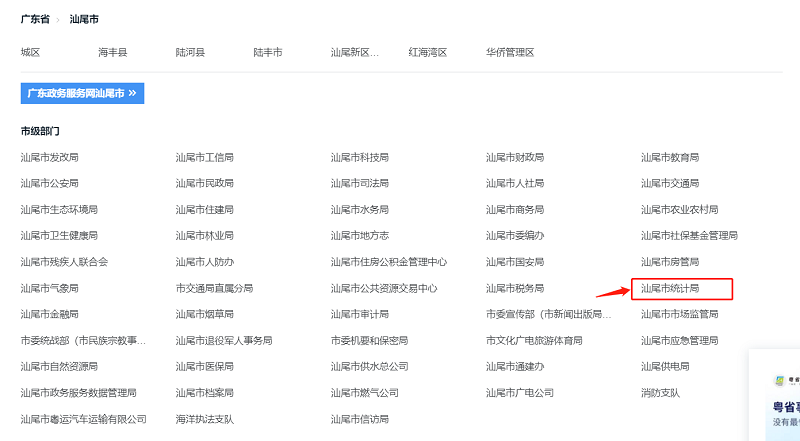Screen dimensions: 800x441
Task: Click the 广东省 breadcrumb link
Action: coord(35,19)
